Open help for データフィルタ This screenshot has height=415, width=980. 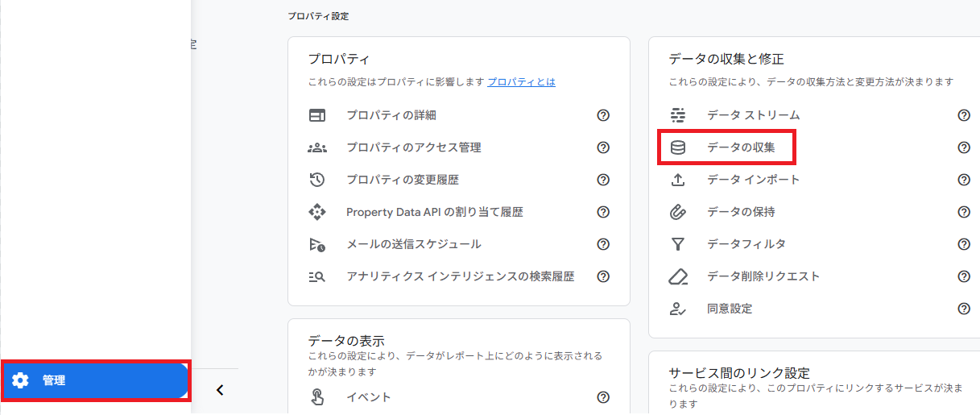[x=964, y=244]
